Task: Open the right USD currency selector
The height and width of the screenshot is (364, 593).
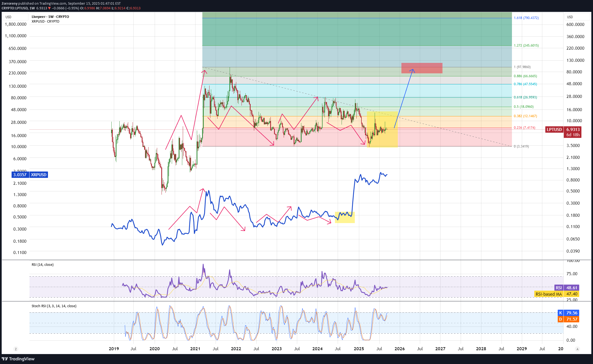Action: point(577,17)
